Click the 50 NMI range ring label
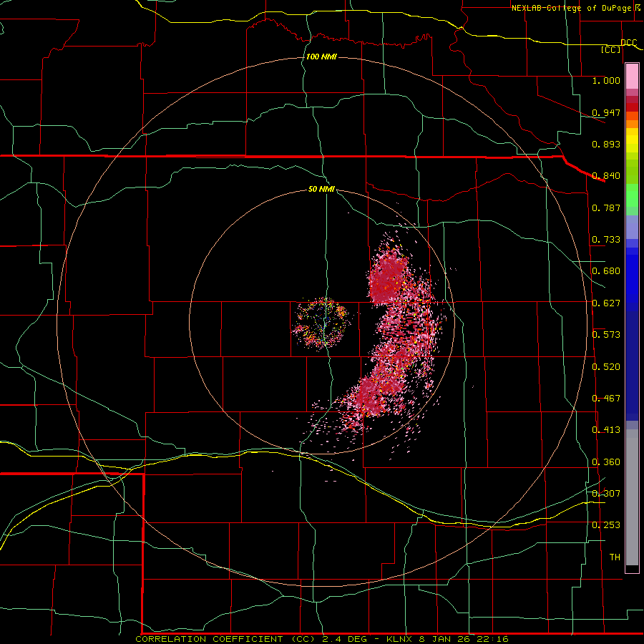644x644 pixels. pos(321,189)
